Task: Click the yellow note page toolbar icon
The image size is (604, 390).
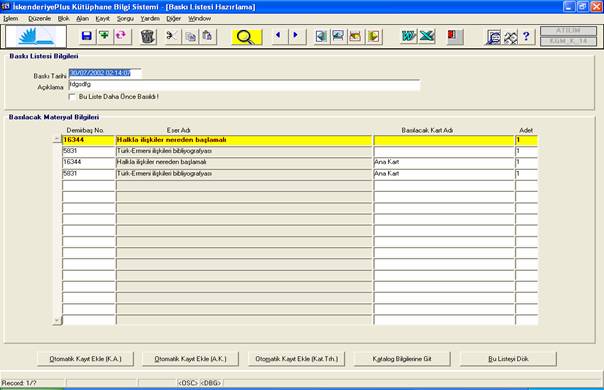Action: [x=373, y=36]
